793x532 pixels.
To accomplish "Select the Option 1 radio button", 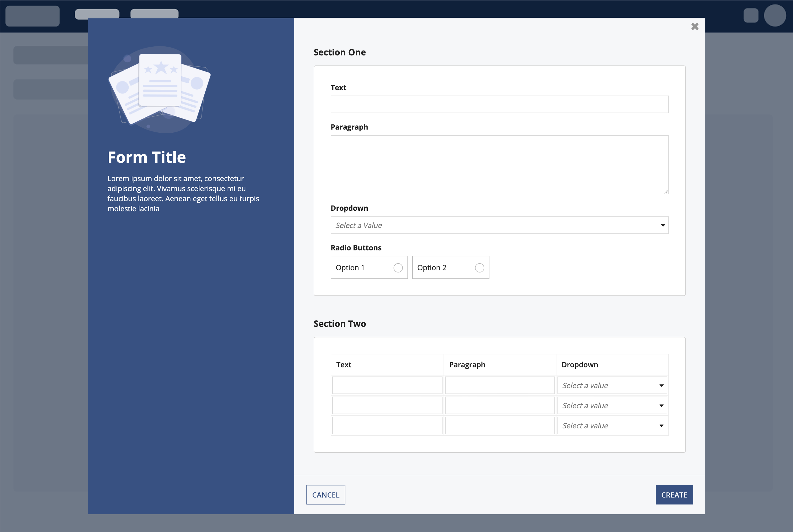I will (x=398, y=268).
